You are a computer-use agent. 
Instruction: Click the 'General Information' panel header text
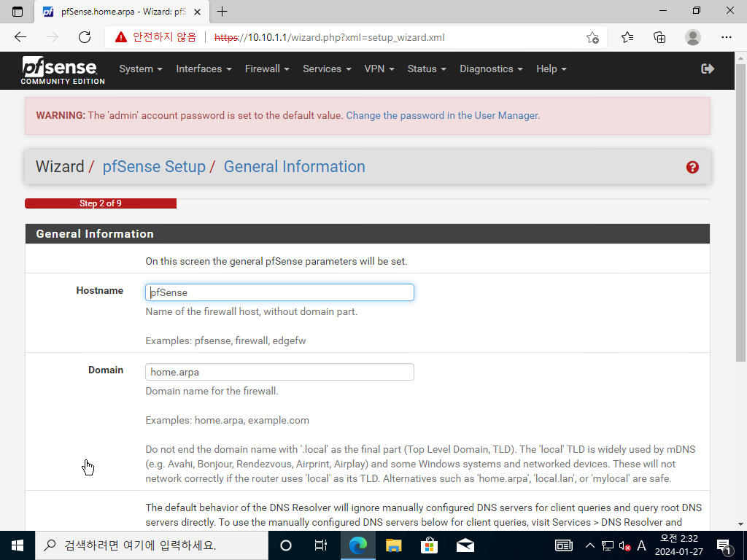point(95,234)
